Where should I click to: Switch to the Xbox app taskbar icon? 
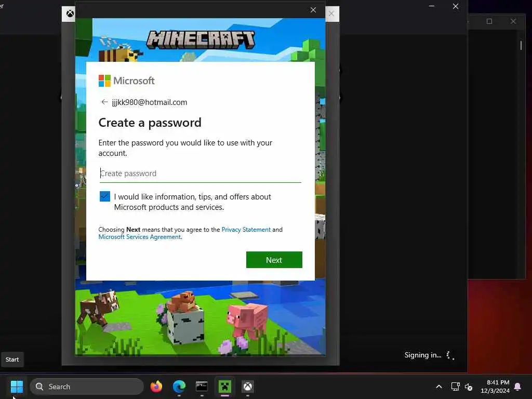[x=248, y=387]
